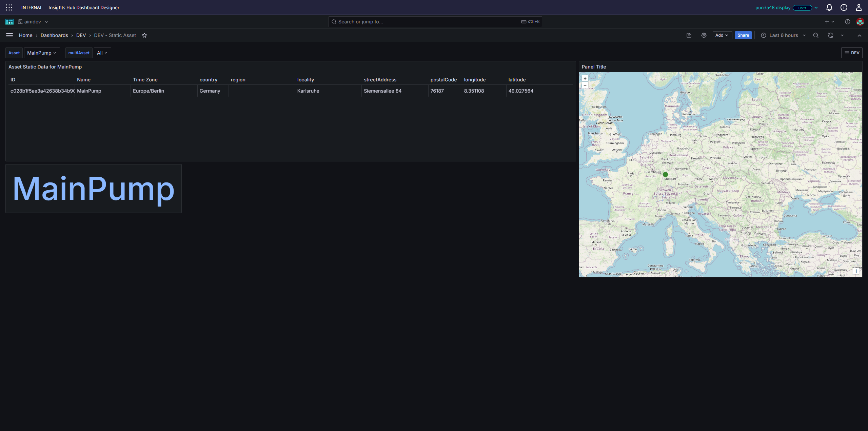Open the DEV folder breadcrumb

[x=81, y=35]
